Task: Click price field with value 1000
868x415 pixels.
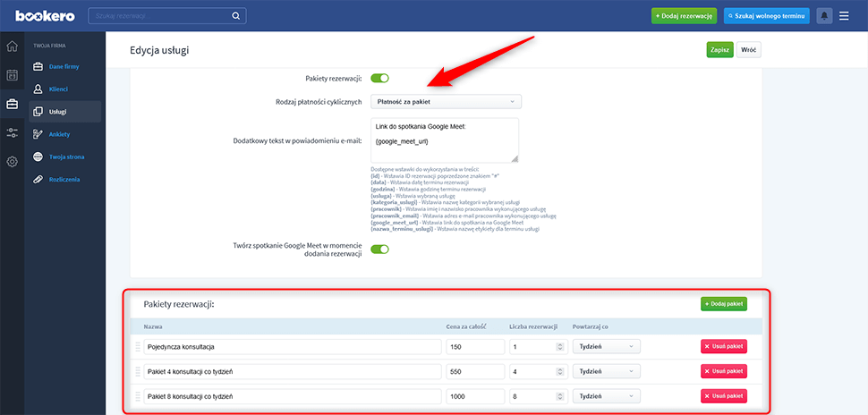Action: 475,396
